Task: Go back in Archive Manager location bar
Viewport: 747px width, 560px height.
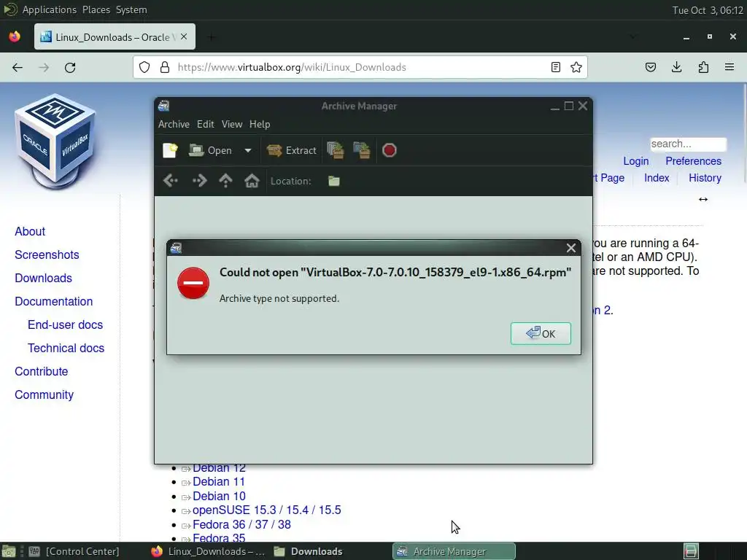Action: [x=171, y=181]
